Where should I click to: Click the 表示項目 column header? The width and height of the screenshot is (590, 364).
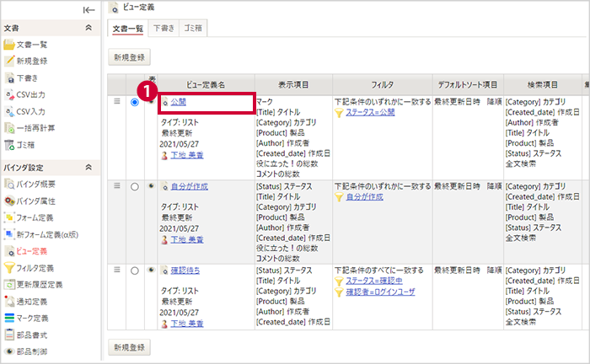[293, 85]
